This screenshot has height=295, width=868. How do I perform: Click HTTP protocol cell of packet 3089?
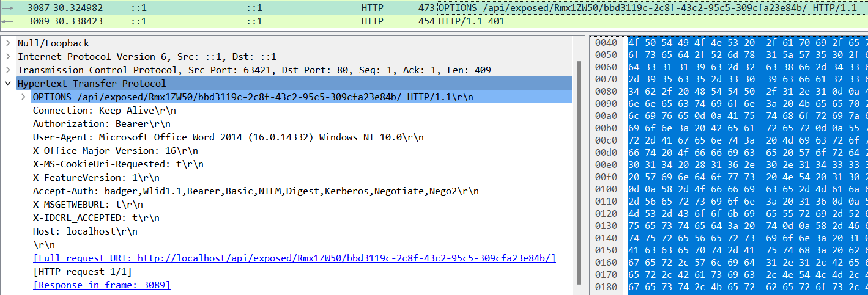(372, 21)
